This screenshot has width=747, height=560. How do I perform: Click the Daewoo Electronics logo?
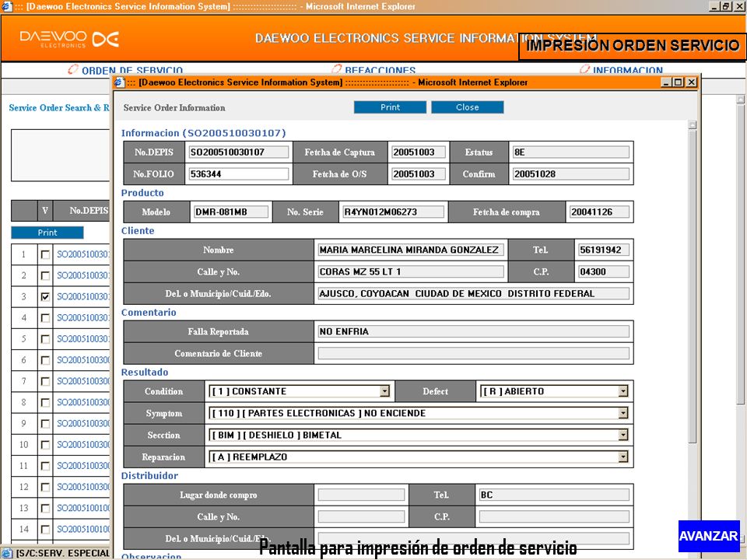coord(69,39)
